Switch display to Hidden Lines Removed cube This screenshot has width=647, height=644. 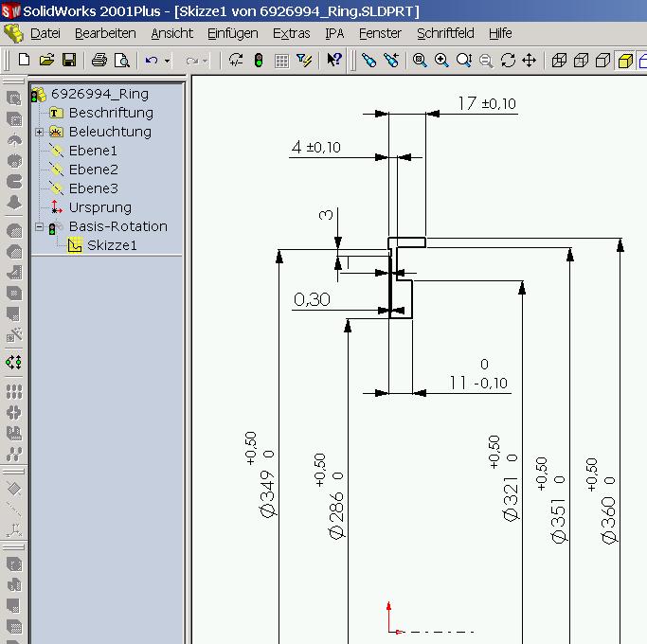[x=602, y=61]
